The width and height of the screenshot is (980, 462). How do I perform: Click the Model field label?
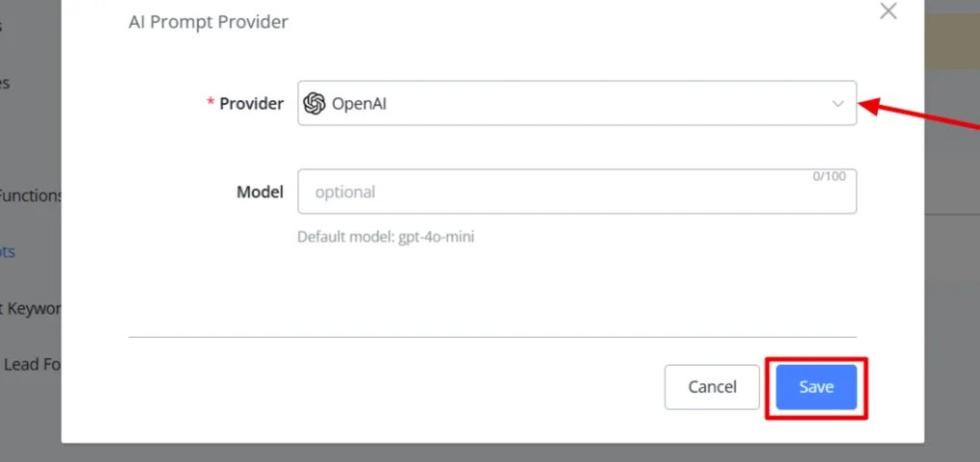pyautogui.click(x=260, y=192)
